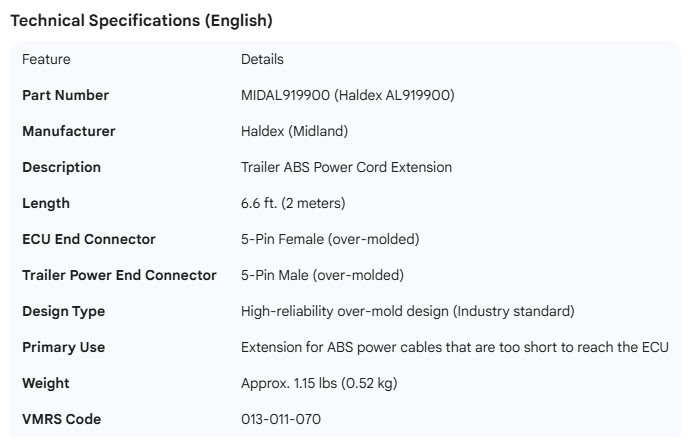Select the VMRS Code row label
The image size is (693, 441).
(61, 419)
